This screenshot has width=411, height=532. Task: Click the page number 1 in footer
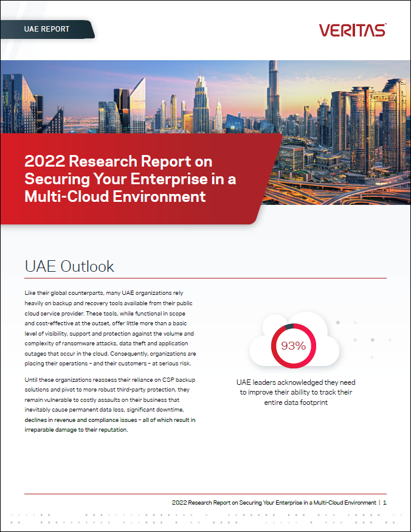coord(385,503)
